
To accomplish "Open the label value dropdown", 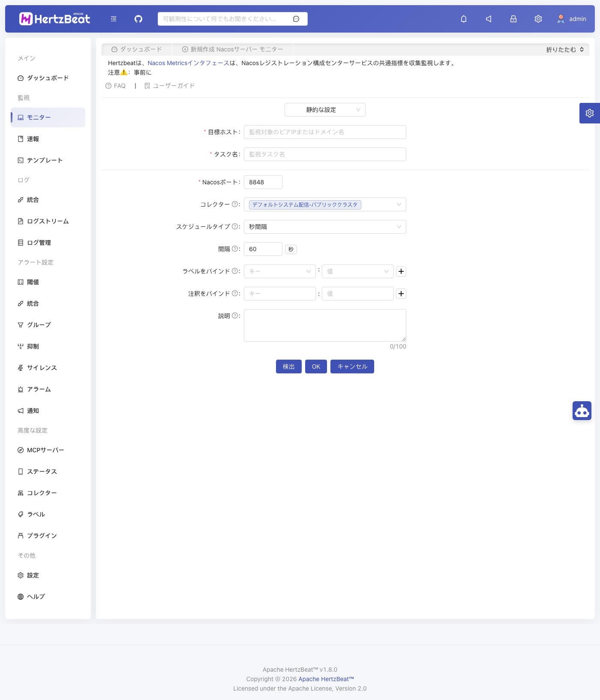I will (358, 271).
